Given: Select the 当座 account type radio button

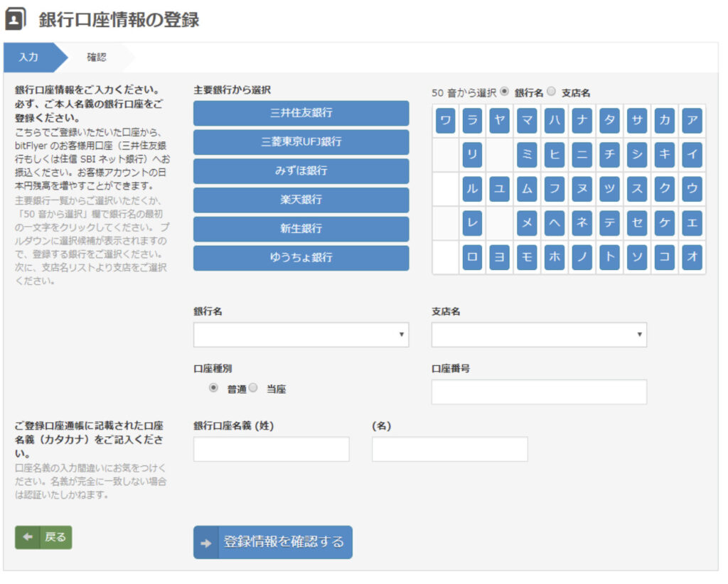Looking at the screenshot, I should 253,389.
